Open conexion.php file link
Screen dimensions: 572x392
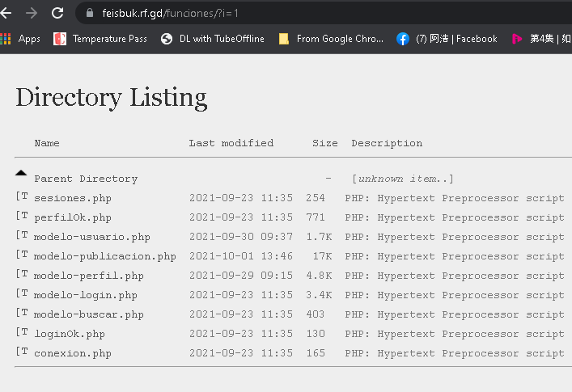[73, 353]
